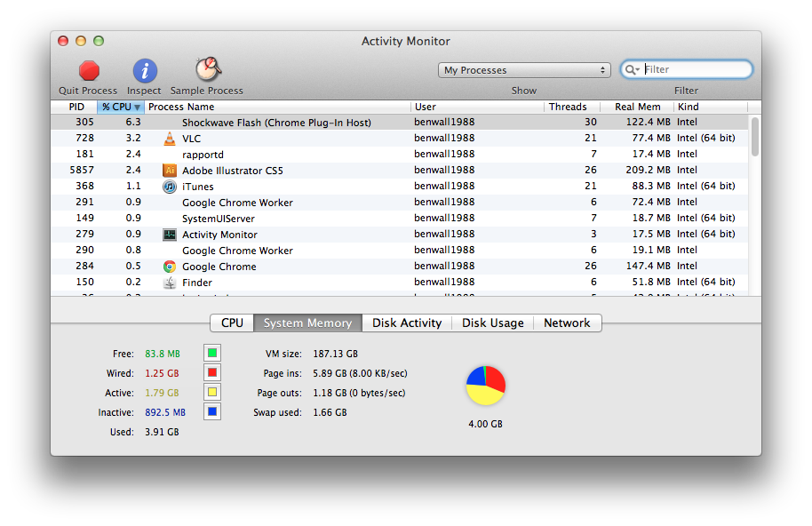Click the yellow minimize window button

(81, 41)
